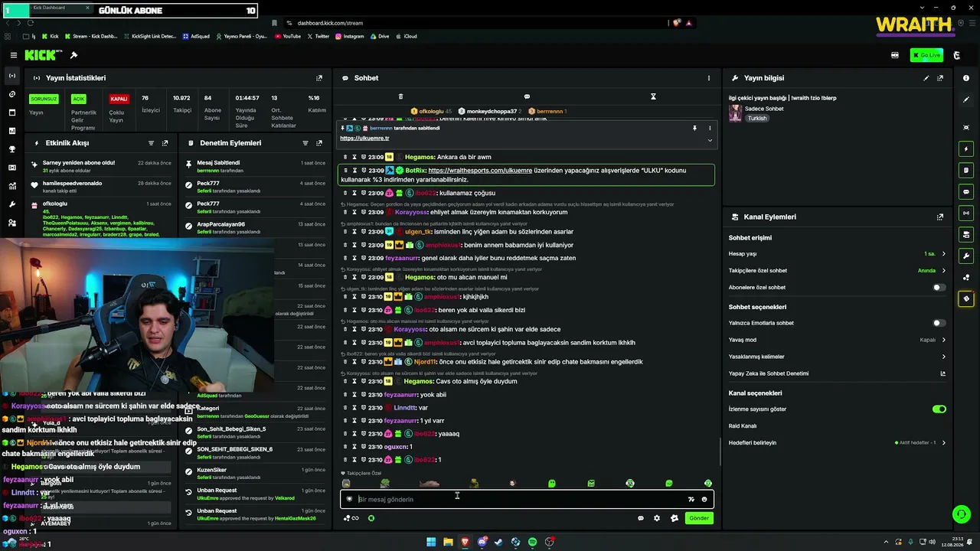Open the user management icon in left sidebar
The image size is (980, 551).
pos(12,223)
